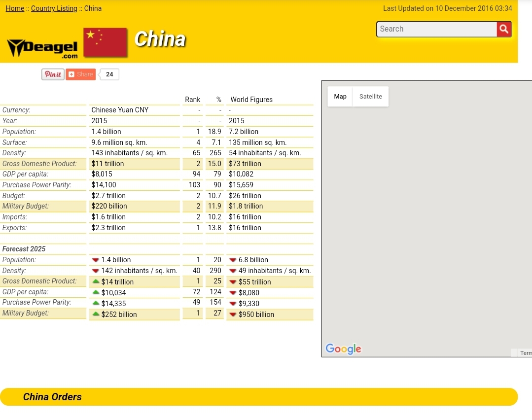532x420 pixels.
Task: Open the Home breadcrumb link
Action: (x=15, y=8)
